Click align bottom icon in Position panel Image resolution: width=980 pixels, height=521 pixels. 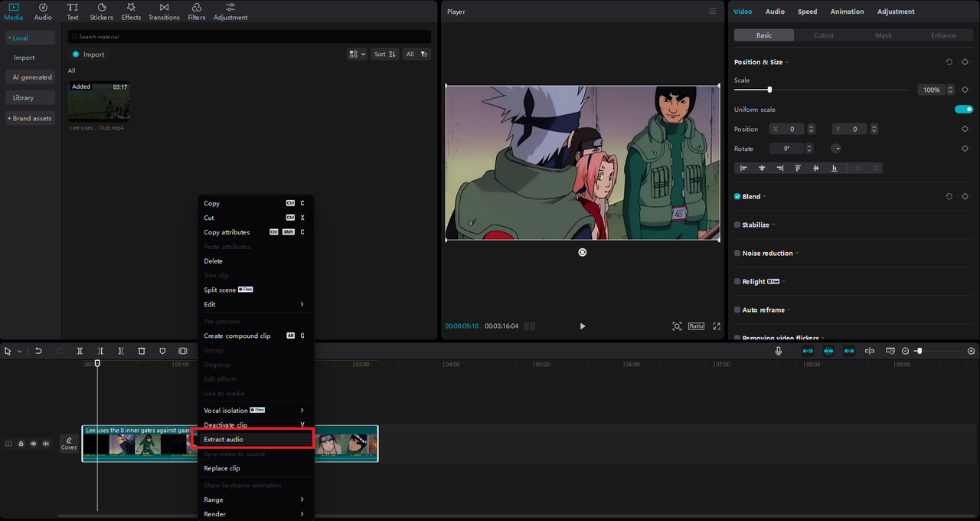(834, 168)
